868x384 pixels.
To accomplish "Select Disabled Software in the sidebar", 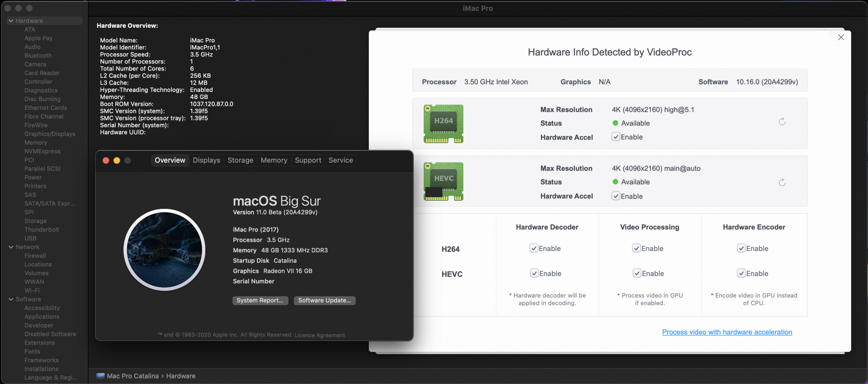I will pos(50,334).
